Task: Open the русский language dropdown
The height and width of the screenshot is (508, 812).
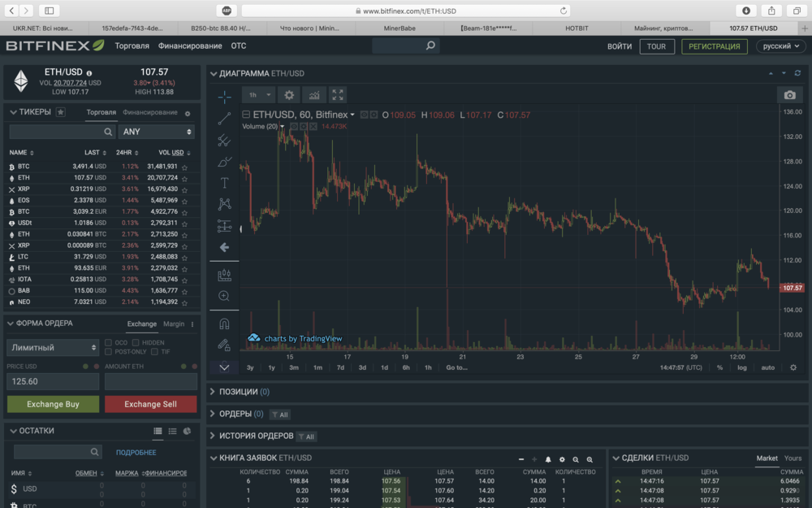Action: [780, 46]
